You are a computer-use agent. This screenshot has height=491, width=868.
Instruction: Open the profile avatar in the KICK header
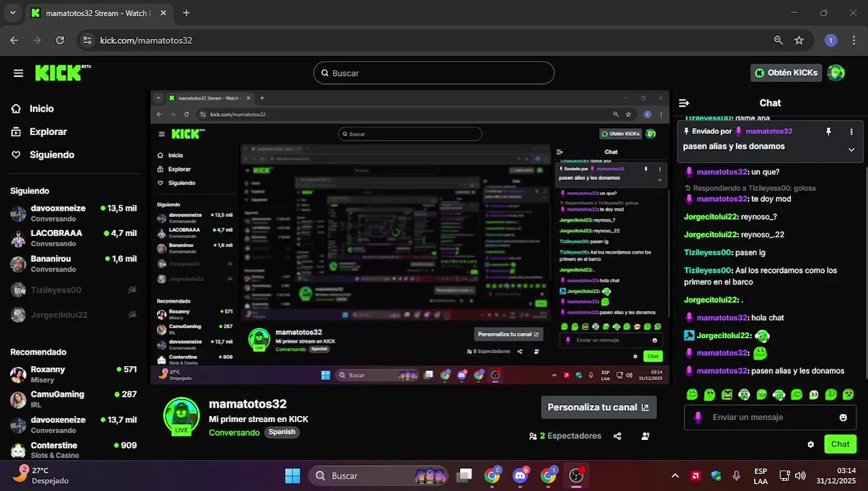(836, 72)
